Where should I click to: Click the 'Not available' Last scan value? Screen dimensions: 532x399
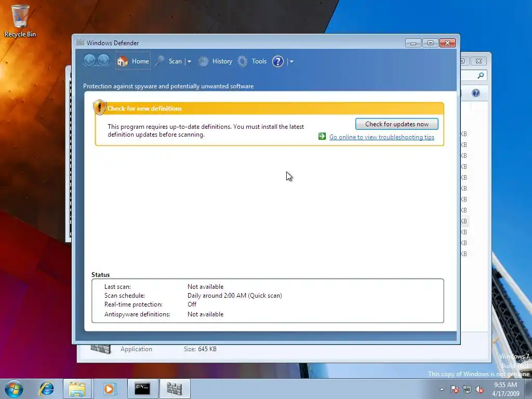[x=205, y=287]
